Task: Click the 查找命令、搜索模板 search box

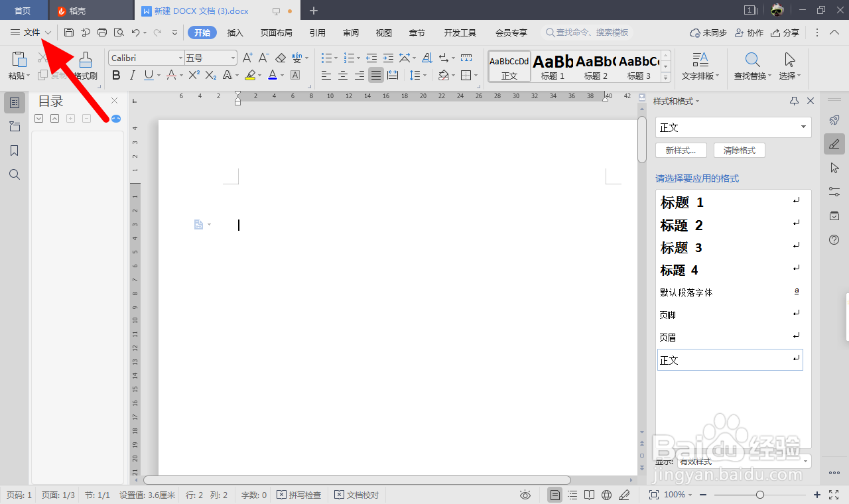Action: pos(586,32)
